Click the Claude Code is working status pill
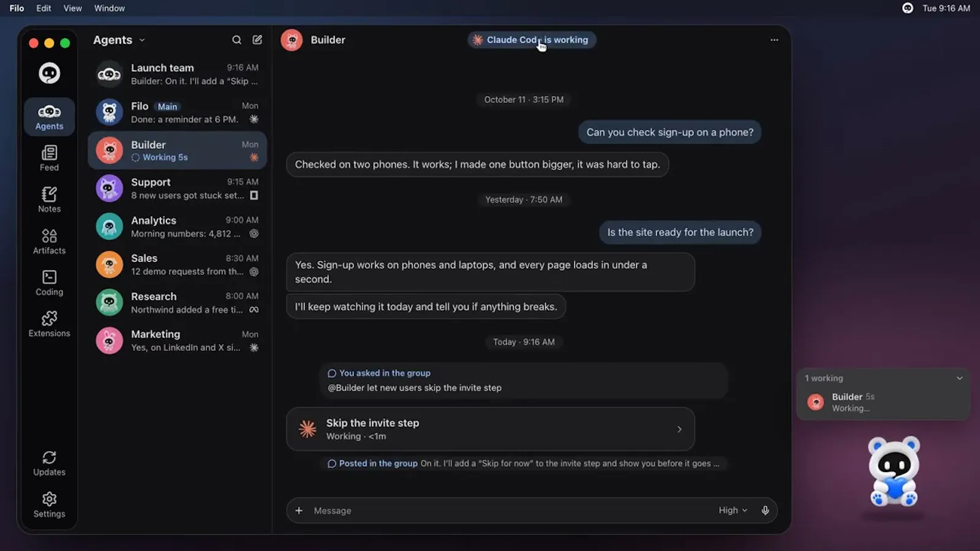Screen dimensions: 980x551 pyautogui.click(x=531, y=40)
